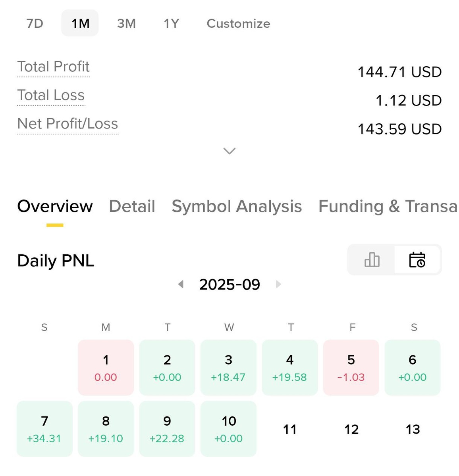The width and height of the screenshot is (459, 476).
Task: Select the 7D time range
Action: point(35,23)
